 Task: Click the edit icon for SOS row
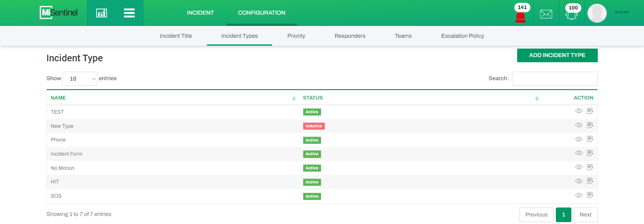coord(590,195)
